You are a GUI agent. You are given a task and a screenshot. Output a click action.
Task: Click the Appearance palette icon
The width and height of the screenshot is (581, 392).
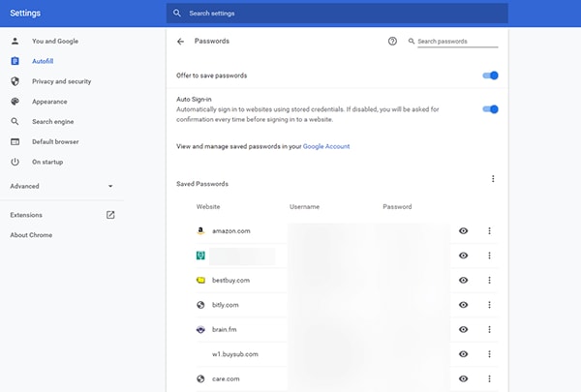tap(15, 102)
